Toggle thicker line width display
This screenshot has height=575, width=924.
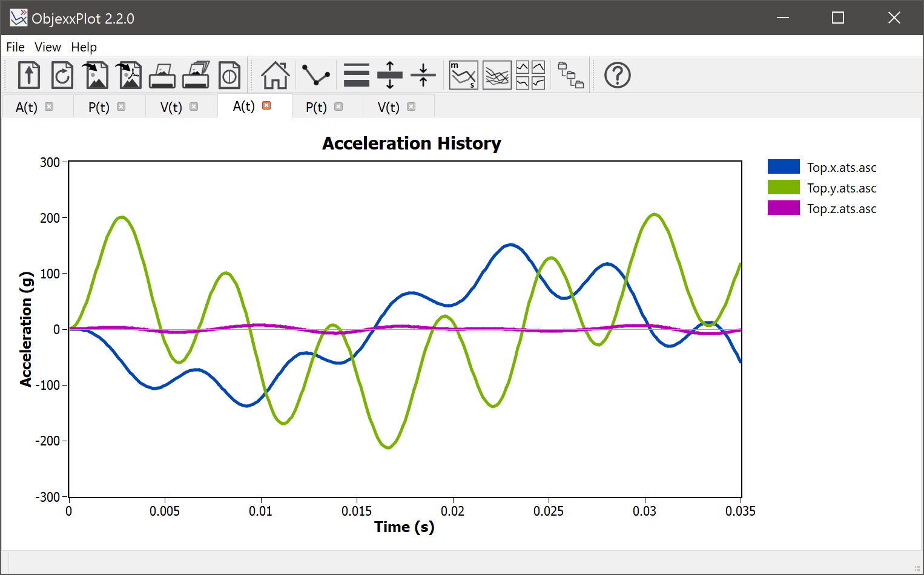point(356,74)
